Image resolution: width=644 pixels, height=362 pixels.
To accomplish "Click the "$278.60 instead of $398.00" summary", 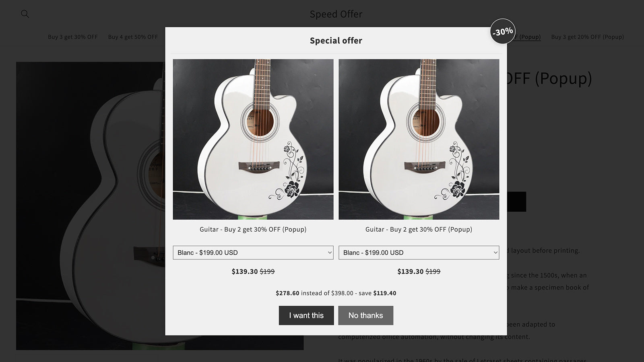I will [336, 293].
